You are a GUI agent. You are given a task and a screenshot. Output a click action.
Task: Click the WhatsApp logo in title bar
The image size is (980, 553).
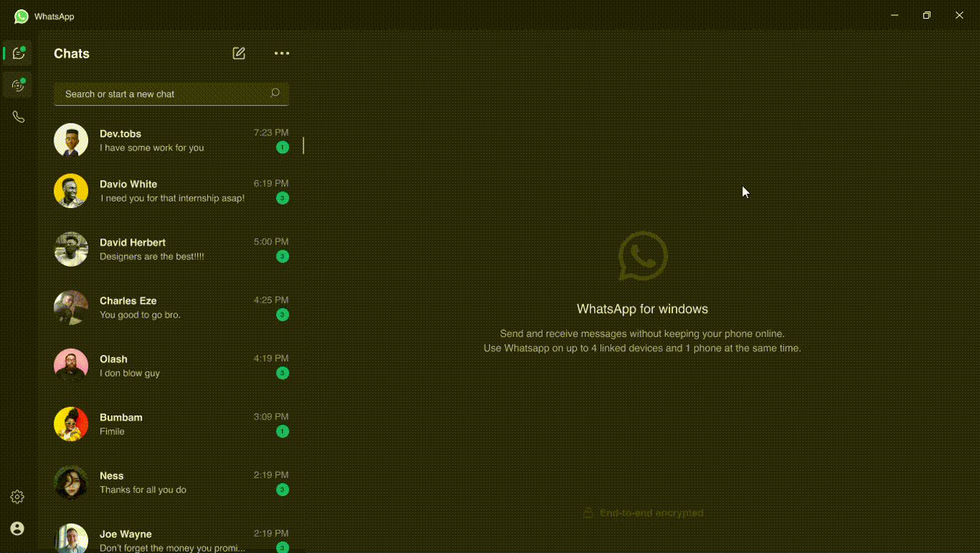click(x=21, y=16)
